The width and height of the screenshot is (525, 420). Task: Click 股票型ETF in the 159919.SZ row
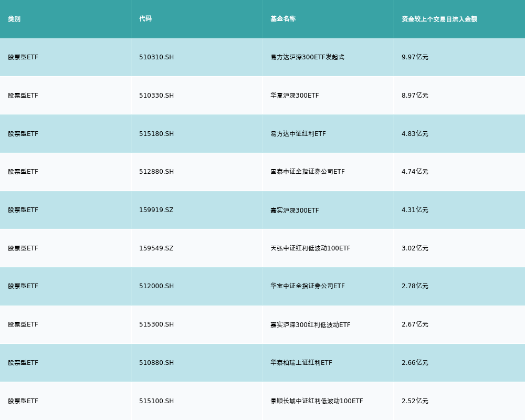click(23, 210)
